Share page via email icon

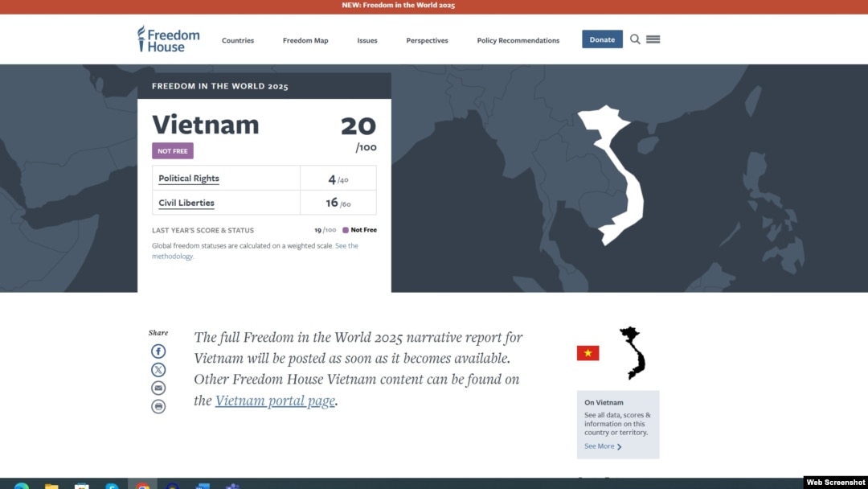pyautogui.click(x=158, y=388)
